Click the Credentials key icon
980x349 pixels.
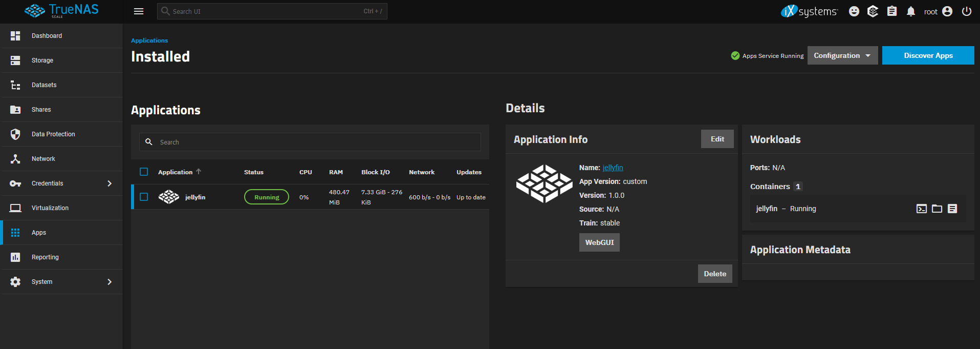(15, 183)
